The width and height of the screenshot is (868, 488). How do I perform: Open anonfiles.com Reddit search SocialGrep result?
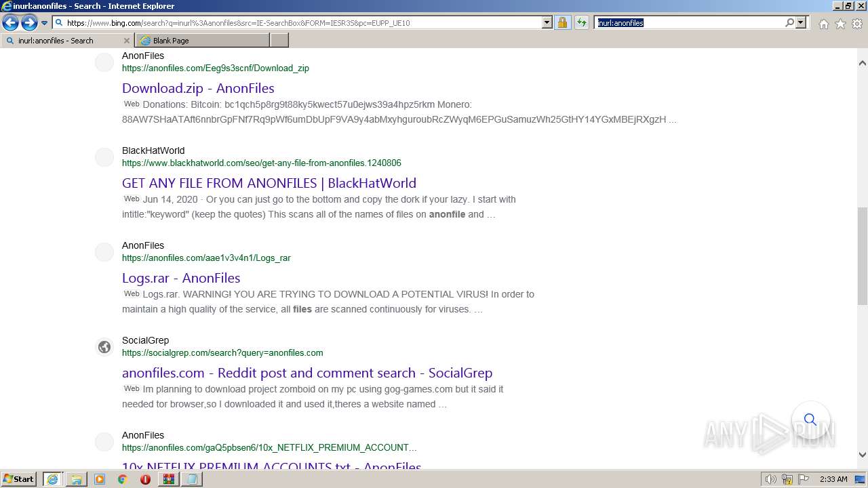[307, 373]
